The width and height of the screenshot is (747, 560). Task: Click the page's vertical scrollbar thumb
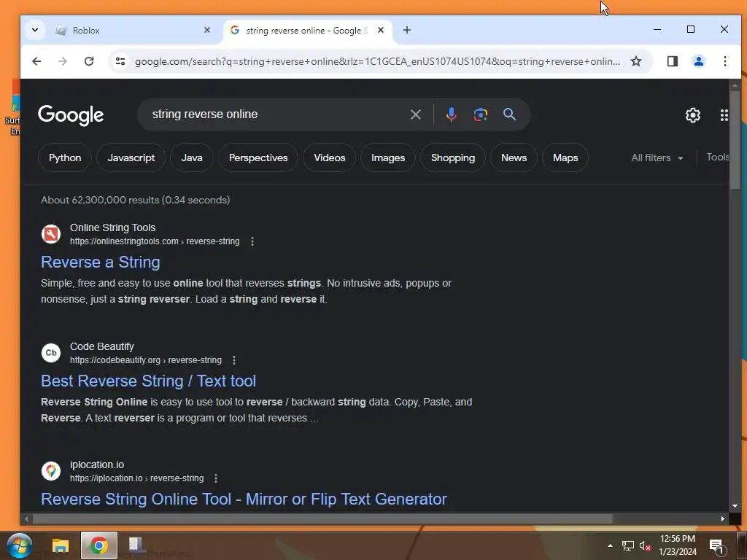tap(735, 139)
